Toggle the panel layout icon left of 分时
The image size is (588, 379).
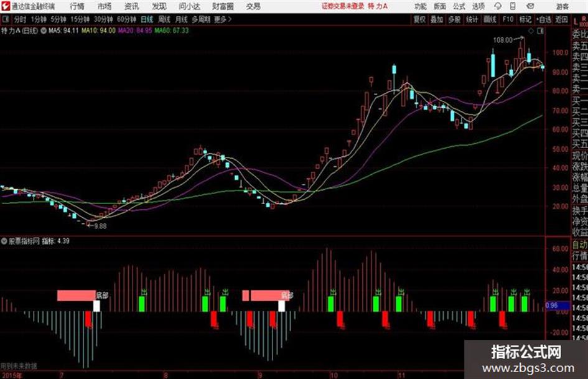(x=5, y=19)
